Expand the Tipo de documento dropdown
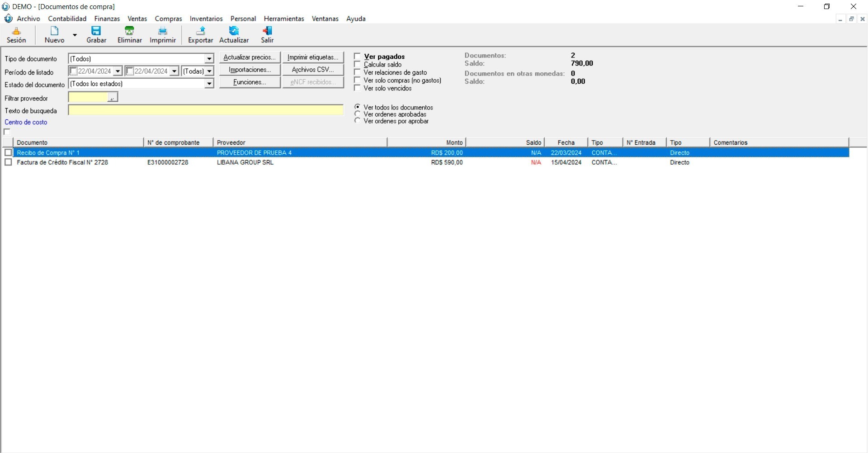This screenshot has width=868, height=453. [x=209, y=59]
